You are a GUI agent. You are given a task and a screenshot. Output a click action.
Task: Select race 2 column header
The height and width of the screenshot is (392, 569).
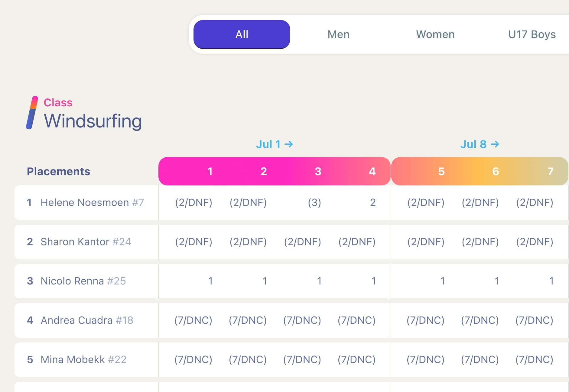(x=264, y=172)
